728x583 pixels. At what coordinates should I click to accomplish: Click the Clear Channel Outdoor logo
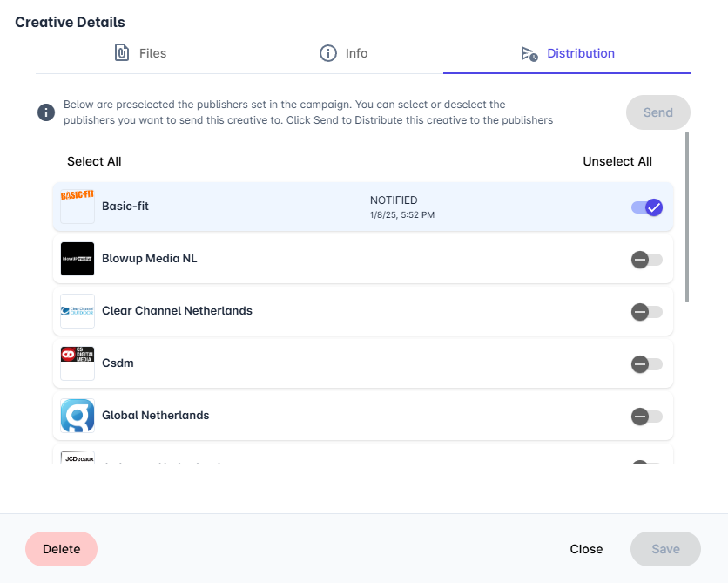tap(78, 311)
